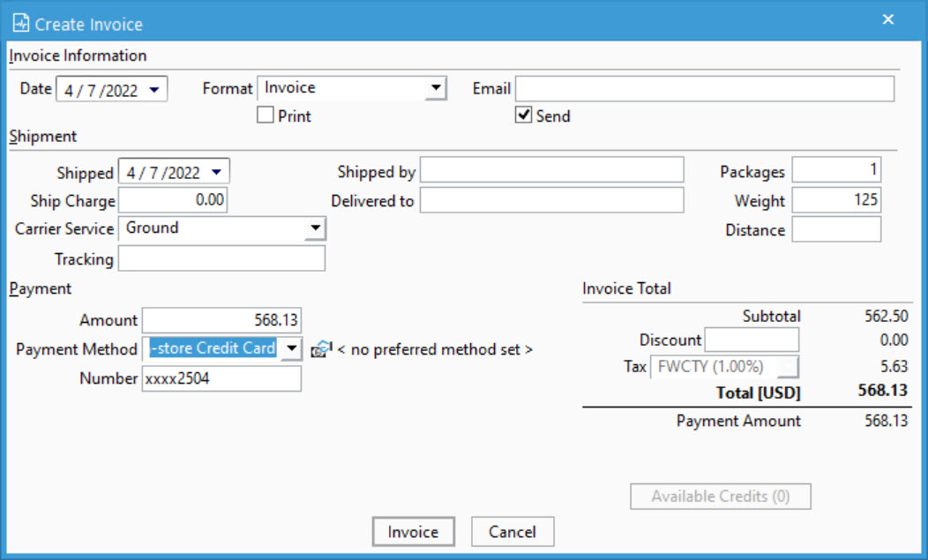The width and height of the screenshot is (928, 560).
Task: Open the invoice Date picker dropdown
Action: click(x=155, y=88)
